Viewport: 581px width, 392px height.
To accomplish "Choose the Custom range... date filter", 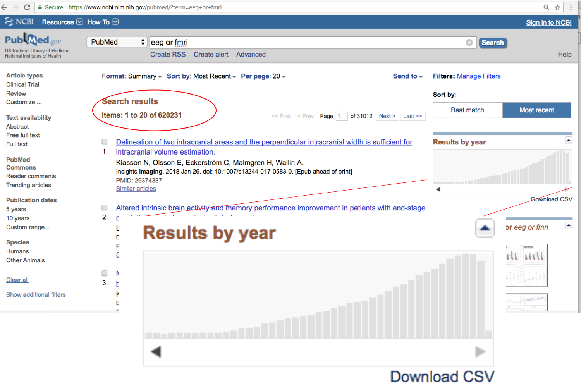I will click(28, 227).
